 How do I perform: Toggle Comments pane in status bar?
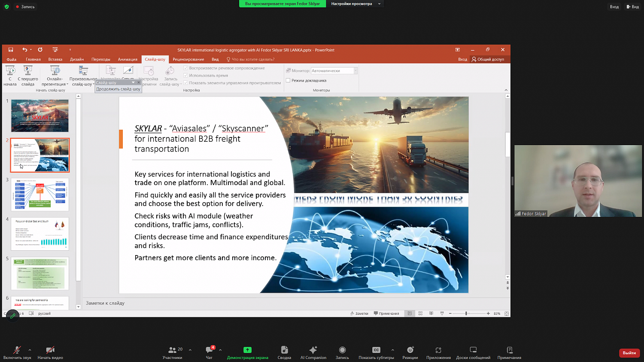[x=386, y=313]
